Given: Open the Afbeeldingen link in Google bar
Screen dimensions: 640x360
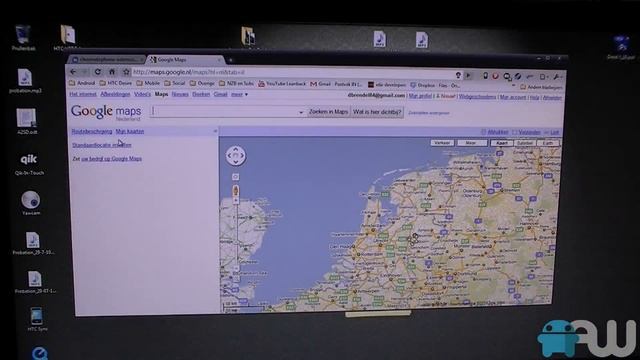Looking at the screenshot, I should 115,94.
